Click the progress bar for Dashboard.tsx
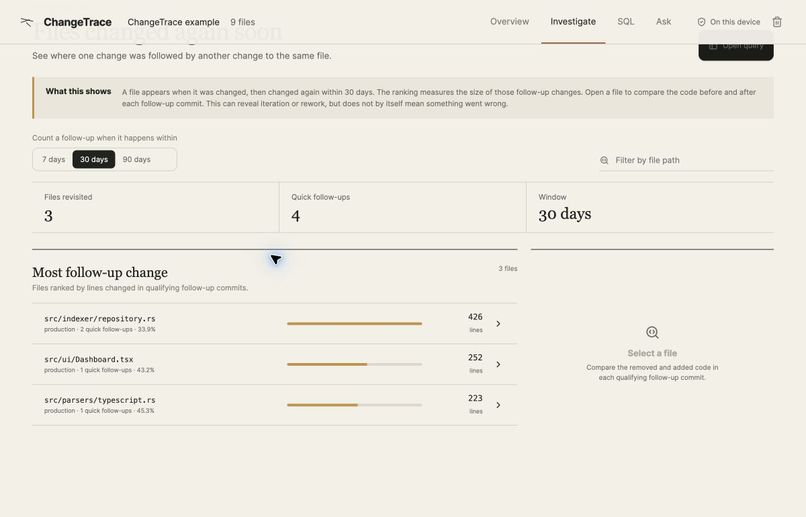 click(x=354, y=364)
